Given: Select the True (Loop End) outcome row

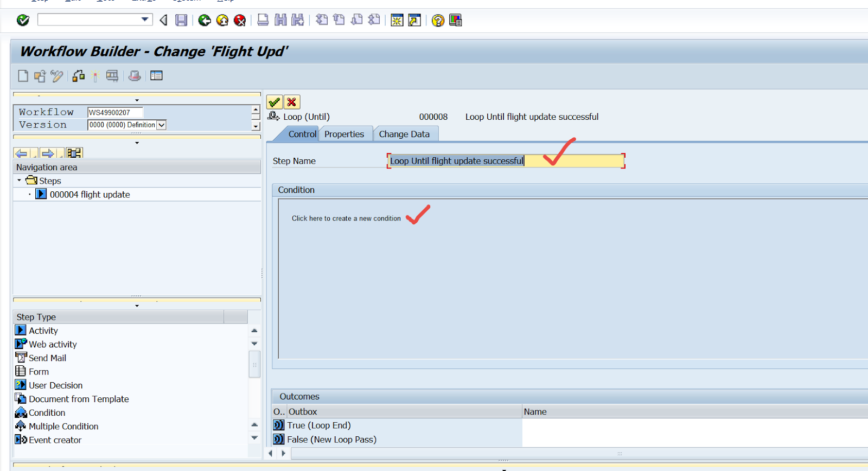Looking at the screenshot, I should click(319, 425).
